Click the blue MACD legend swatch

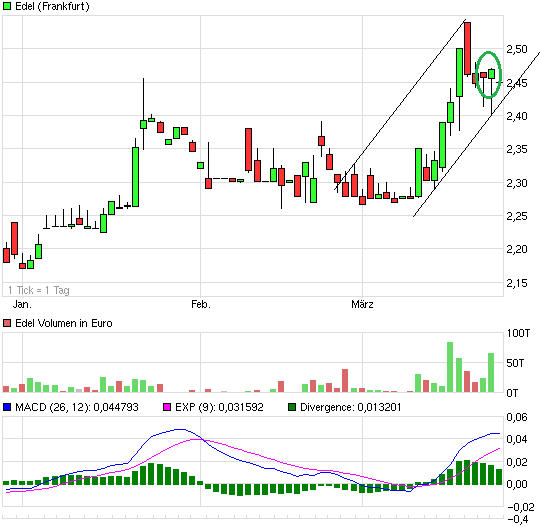[7, 407]
